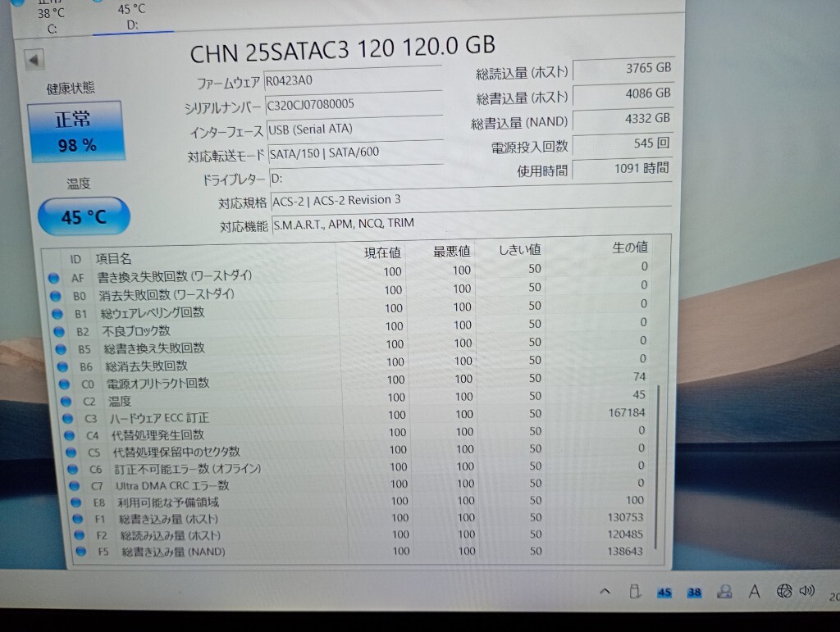Click the 正常 98 % health status button

coord(76,131)
